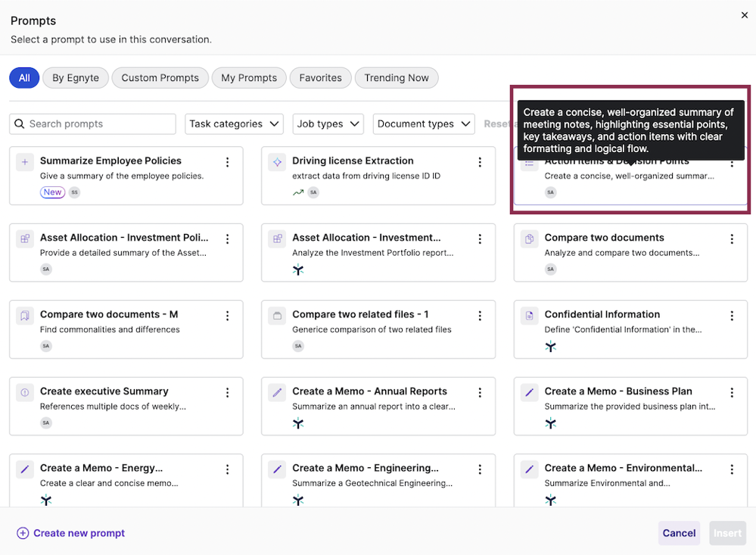
Task: Select the pencil icon on Create a Memo - Annual Reports
Action: point(277,392)
